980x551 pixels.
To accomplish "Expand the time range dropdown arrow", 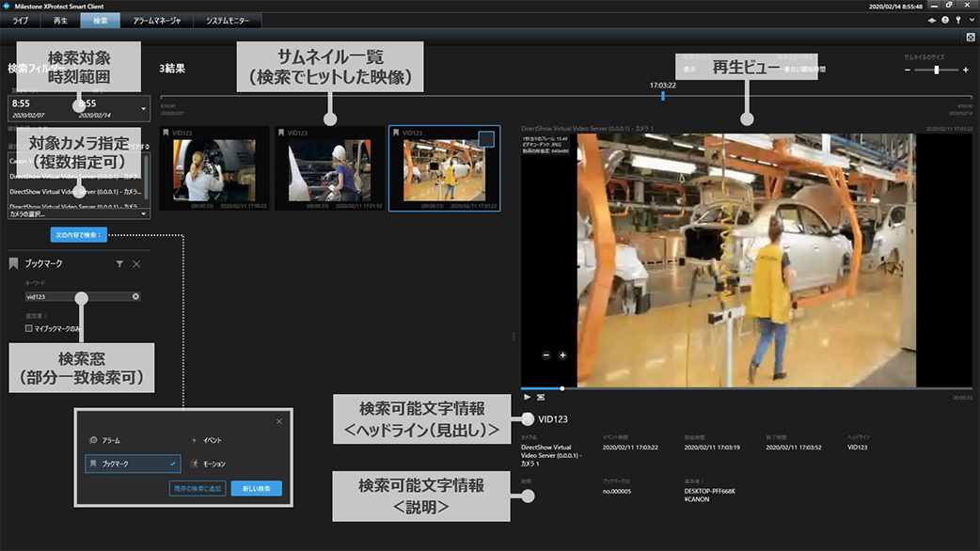I will click(x=143, y=108).
